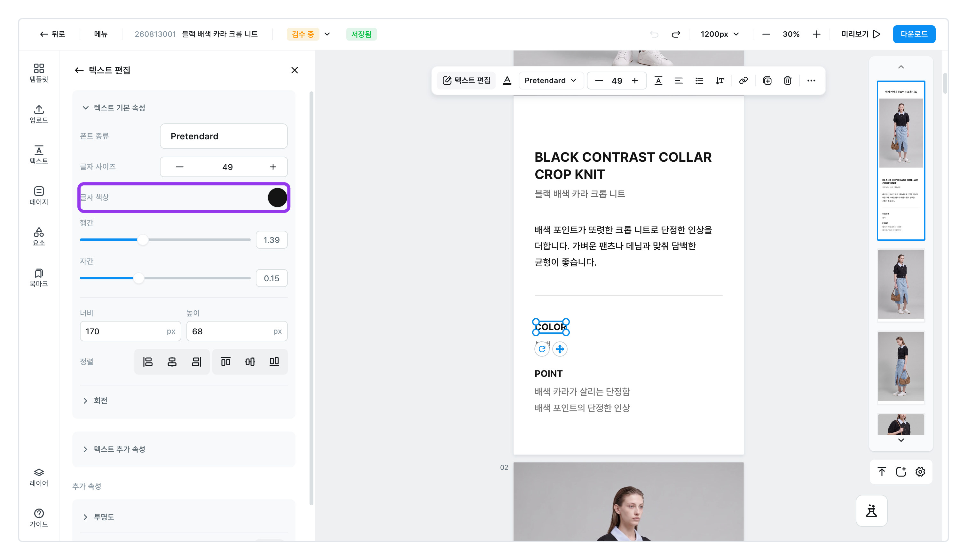Click the rotate handle below COLOR text
This screenshot has width=967, height=560.
coord(542,349)
